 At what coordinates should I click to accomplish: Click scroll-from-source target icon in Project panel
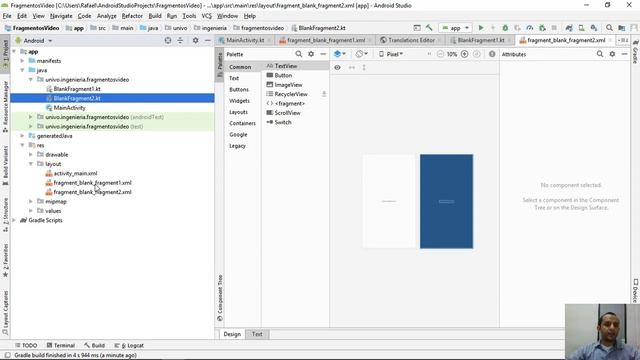tap(168, 40)
